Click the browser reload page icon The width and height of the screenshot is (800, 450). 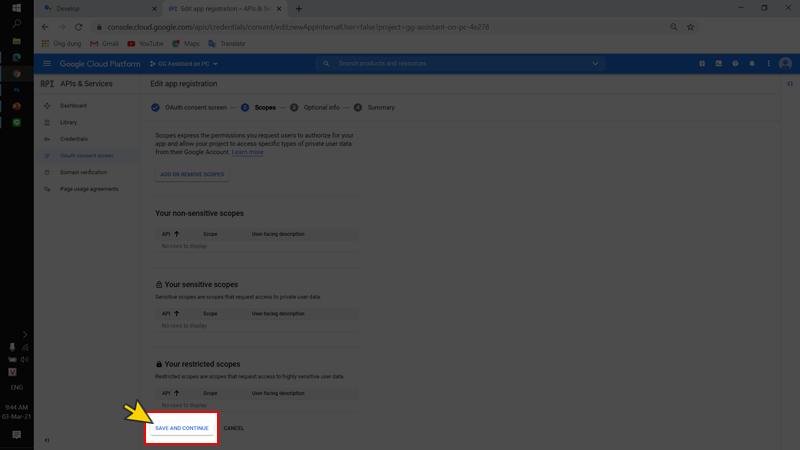79,27
